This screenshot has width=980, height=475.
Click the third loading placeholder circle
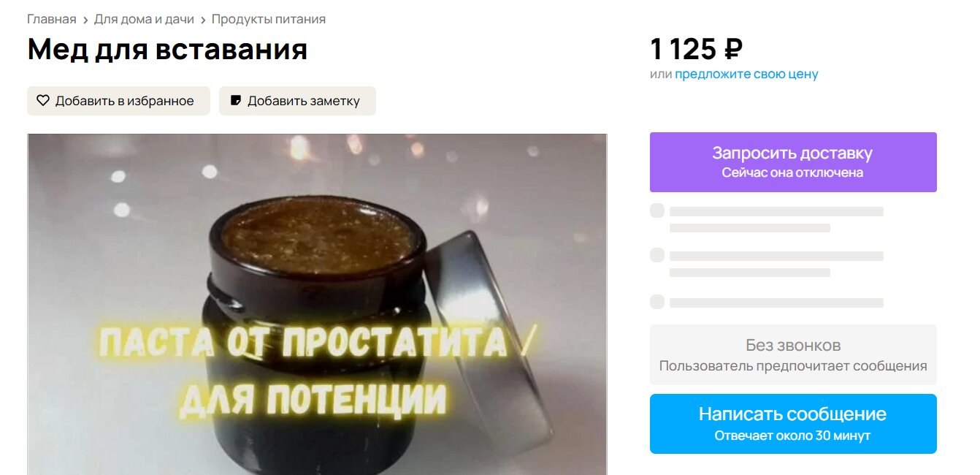[657, 301]
